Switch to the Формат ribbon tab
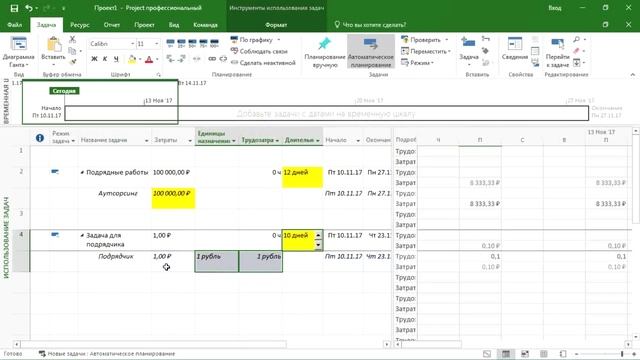Viewport: 640px width, 360px height. point(276,25)
